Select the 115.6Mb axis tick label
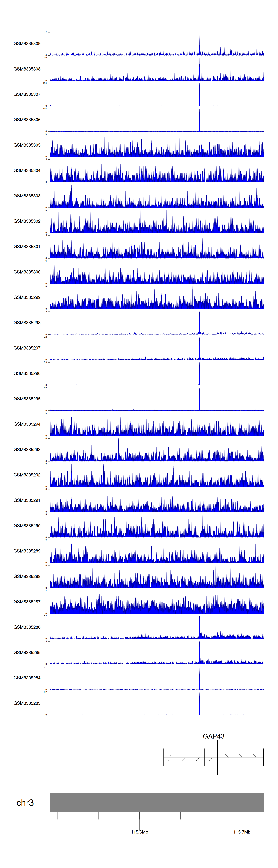 coord(139,832)
